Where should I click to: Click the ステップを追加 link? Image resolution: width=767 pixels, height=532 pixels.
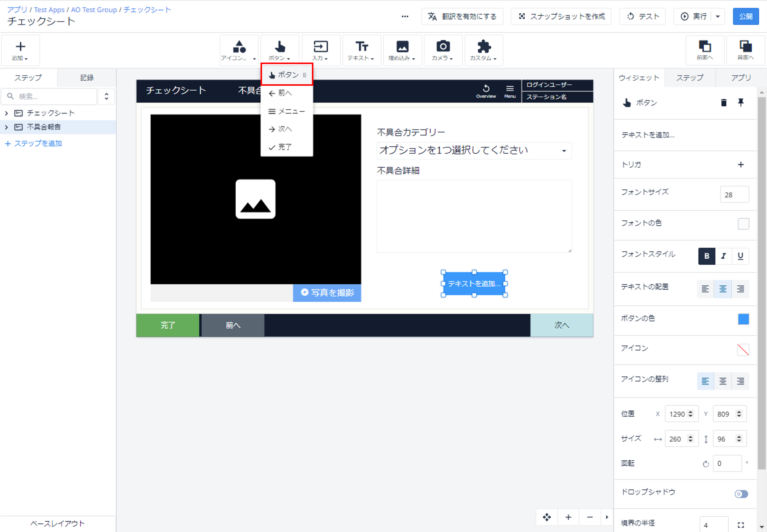(34, 143)
